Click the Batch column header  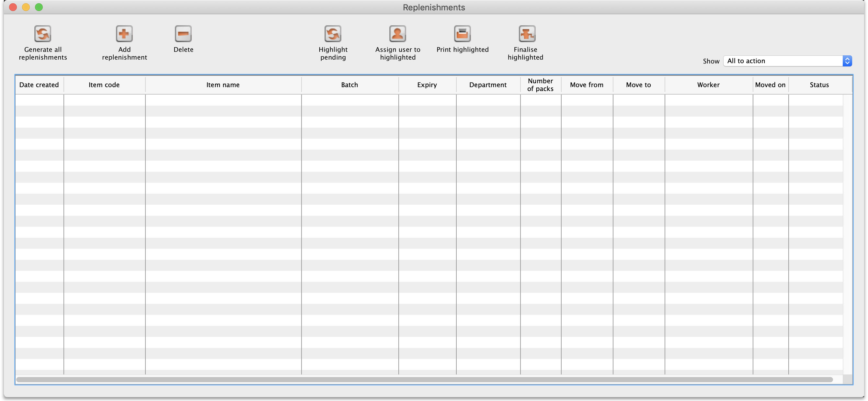point(349,85)
